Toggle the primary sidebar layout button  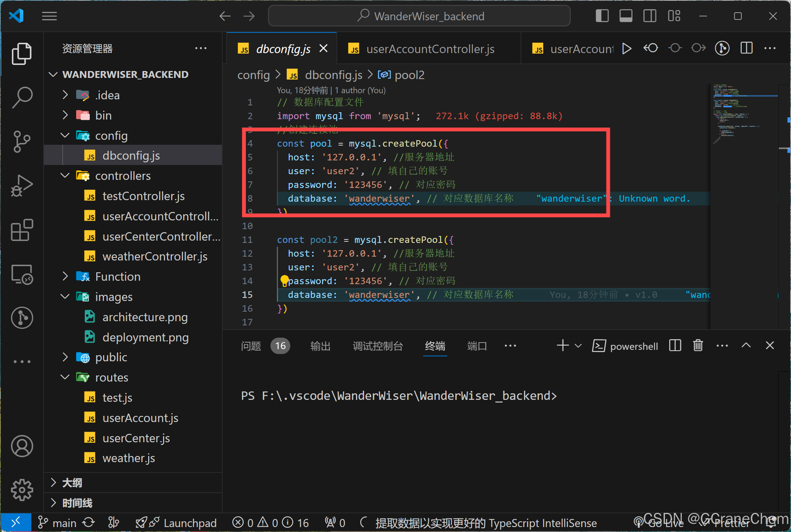coord(602,16)
